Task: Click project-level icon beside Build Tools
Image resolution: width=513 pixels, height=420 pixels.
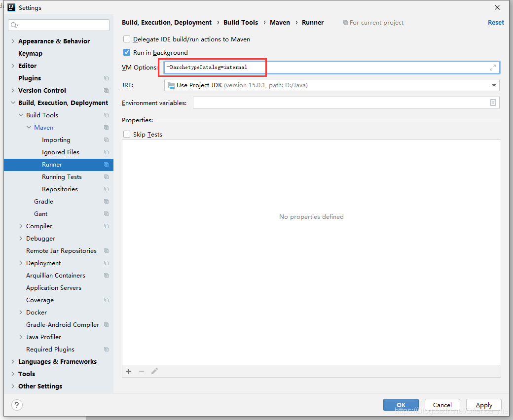Action: pos(107,115)
